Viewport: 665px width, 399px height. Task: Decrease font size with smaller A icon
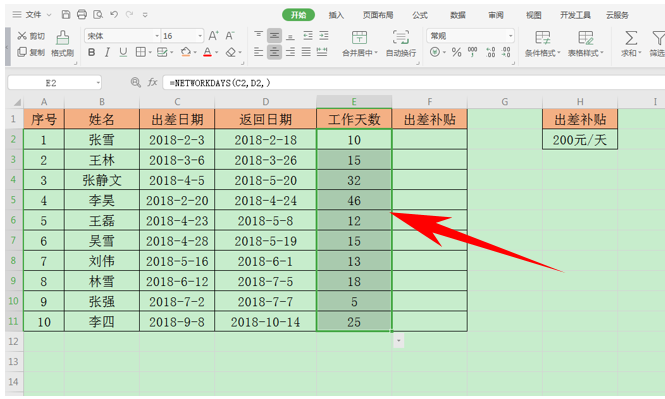point(230,36)
